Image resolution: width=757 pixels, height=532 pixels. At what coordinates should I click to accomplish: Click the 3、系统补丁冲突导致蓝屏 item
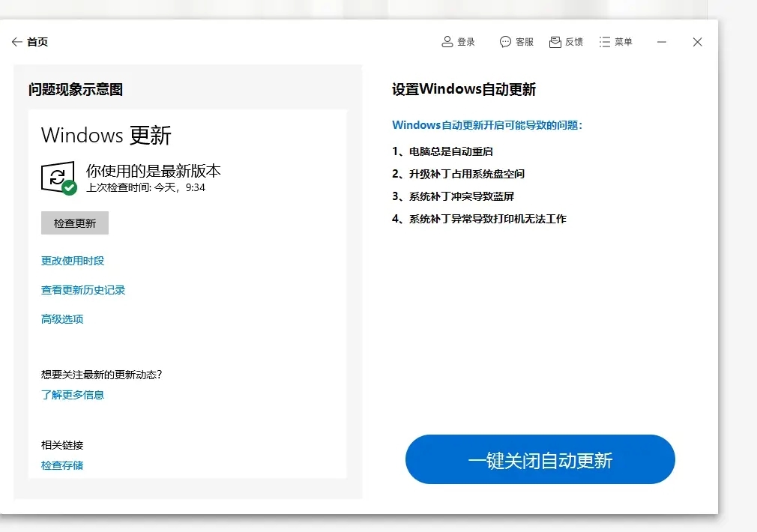click(453, 196)
